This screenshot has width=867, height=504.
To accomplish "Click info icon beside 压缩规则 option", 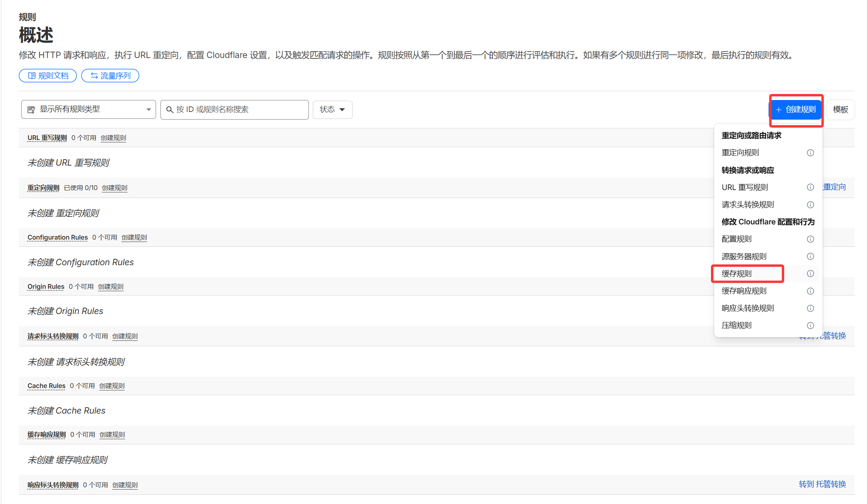I will tap(810, 326).
